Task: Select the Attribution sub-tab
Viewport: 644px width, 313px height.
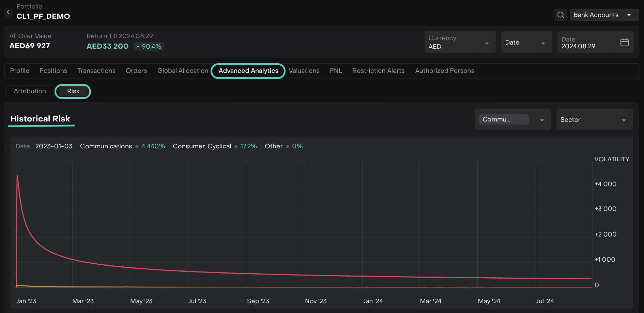Action: pos(30,91)
